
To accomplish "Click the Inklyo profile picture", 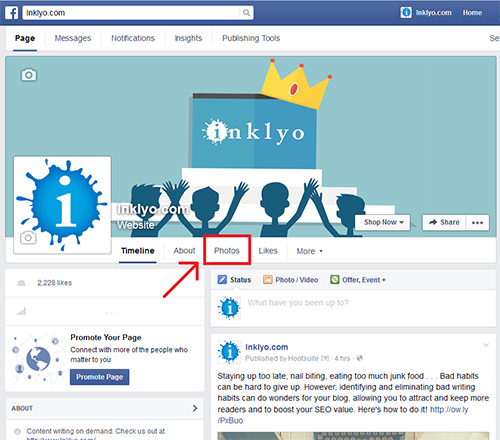I will point(62,205).
